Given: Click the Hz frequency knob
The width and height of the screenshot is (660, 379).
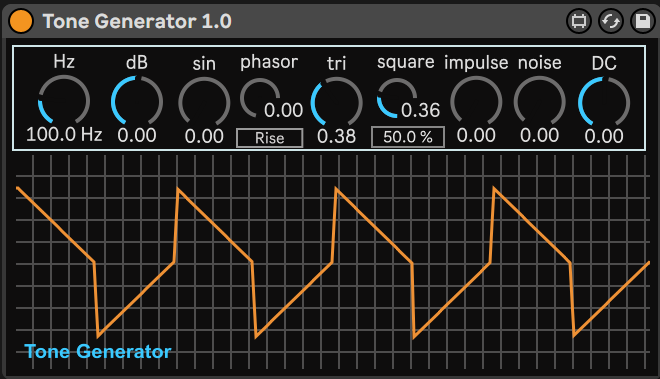Looking at the screenshot, I should click(x=64, y=100).
